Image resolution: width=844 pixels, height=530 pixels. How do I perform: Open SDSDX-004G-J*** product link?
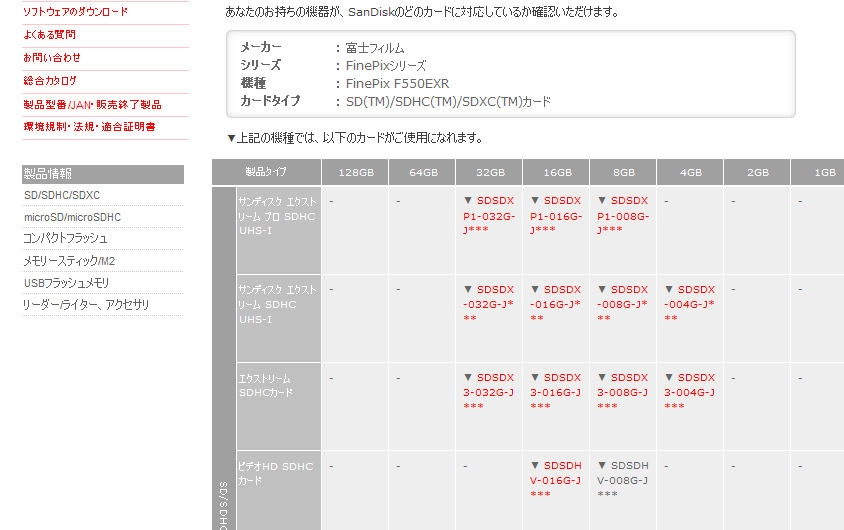click(690, 304)
